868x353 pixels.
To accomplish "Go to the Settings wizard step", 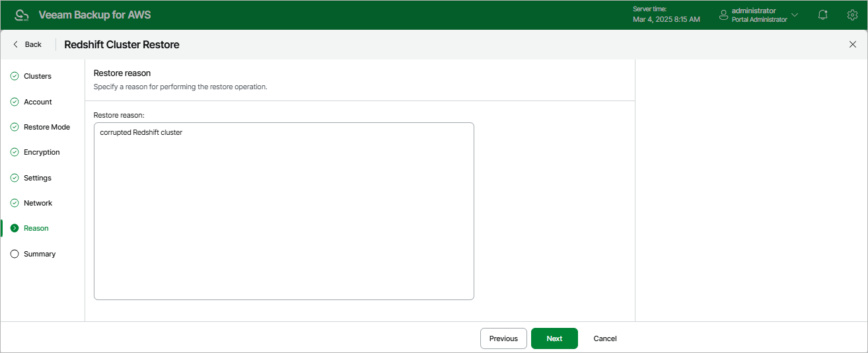I will [38, 178].
